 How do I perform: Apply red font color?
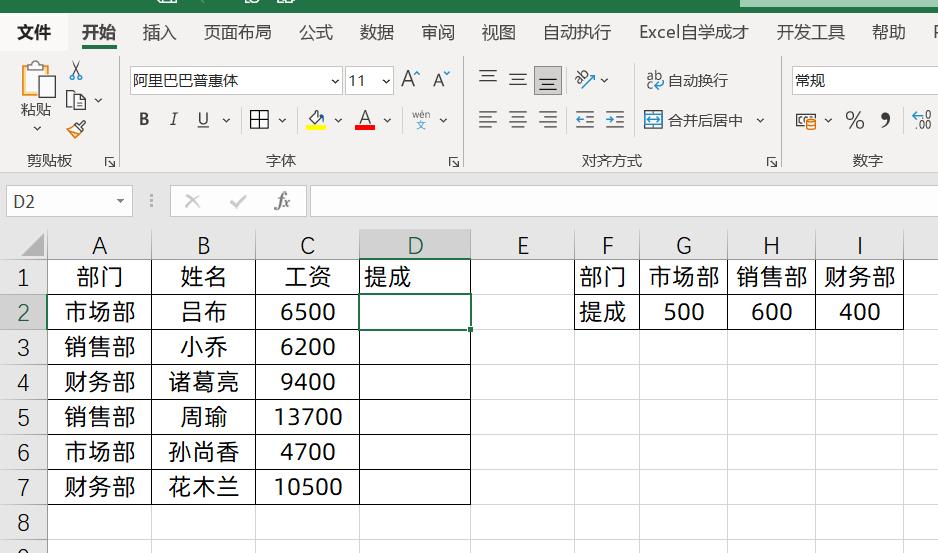[x=365, y=120]
